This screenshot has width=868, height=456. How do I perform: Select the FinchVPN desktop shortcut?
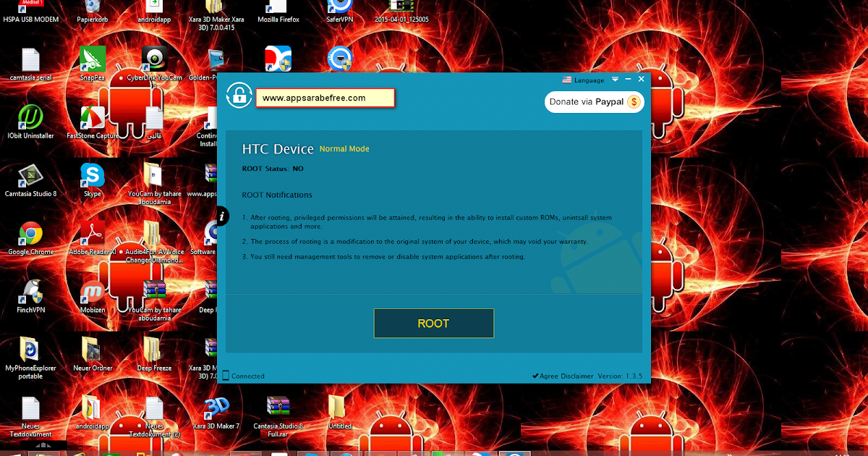30,297
